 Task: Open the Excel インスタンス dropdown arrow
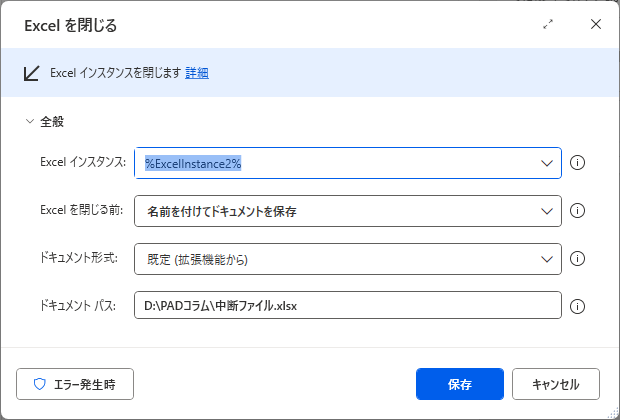(547, 163)
